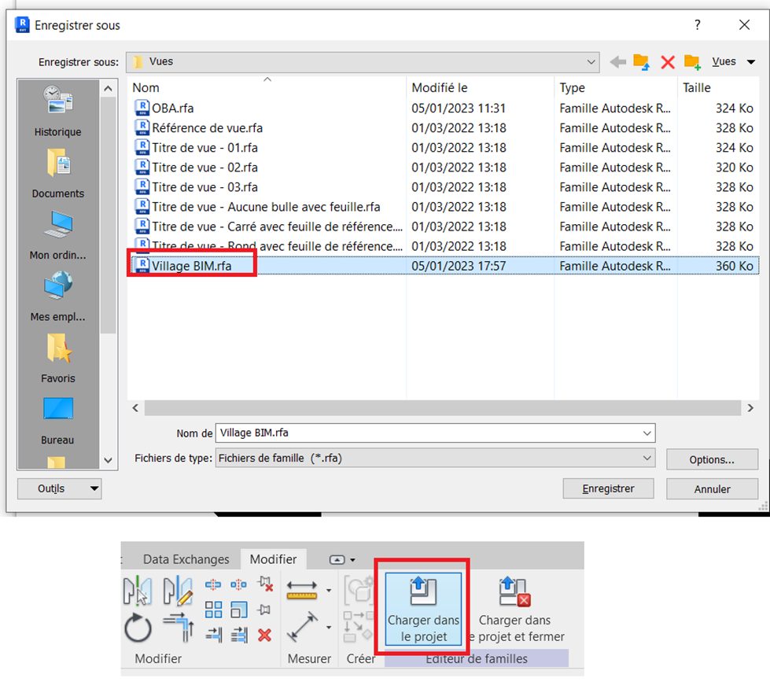Expand the dimension tool dropdown arrow
The width and height of the screenshot is (770, 700).
[329, 628]
